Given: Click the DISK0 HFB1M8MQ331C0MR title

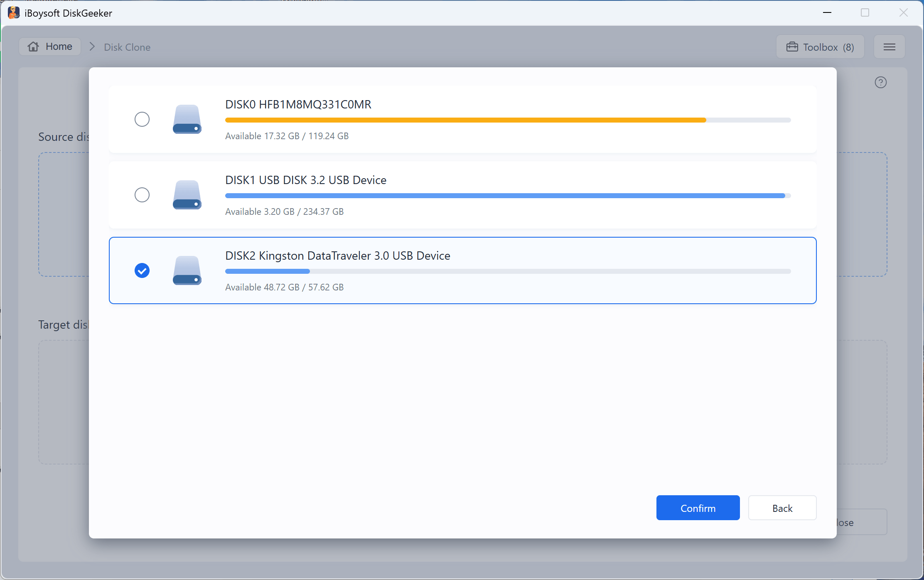Looking at the screenshot, I should click(298, 104).
